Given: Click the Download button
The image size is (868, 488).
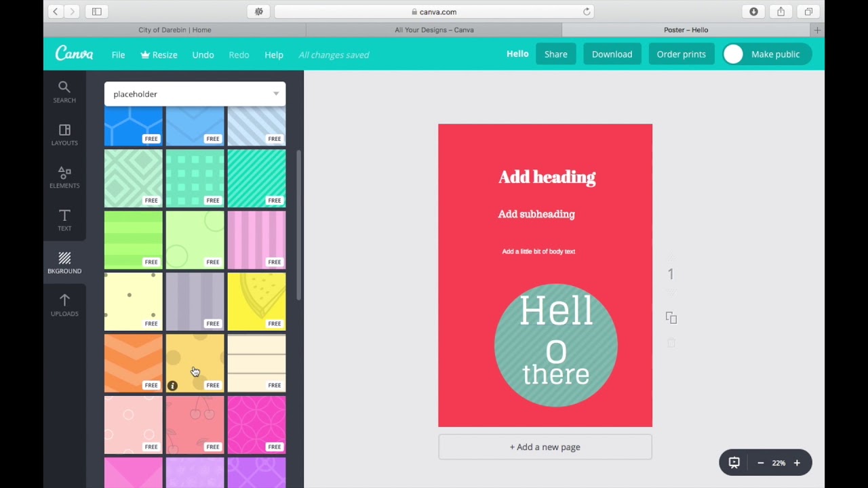Looking at the screenshot, I should [612, 54].
